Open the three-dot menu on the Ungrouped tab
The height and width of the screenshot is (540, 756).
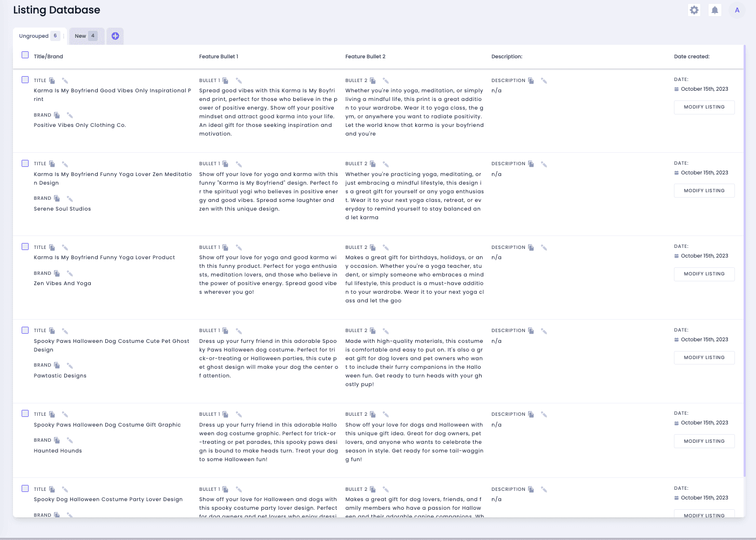64,36
